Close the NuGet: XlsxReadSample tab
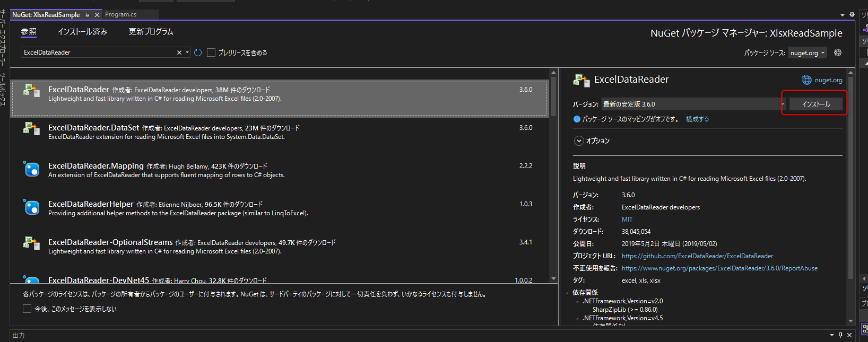This screenshot has width=868, height=342. 97,15
